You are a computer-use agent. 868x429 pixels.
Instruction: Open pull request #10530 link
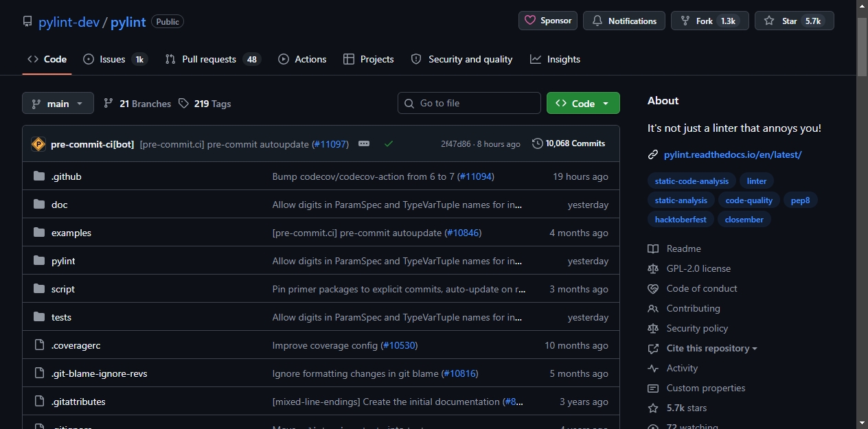(400, 345)
